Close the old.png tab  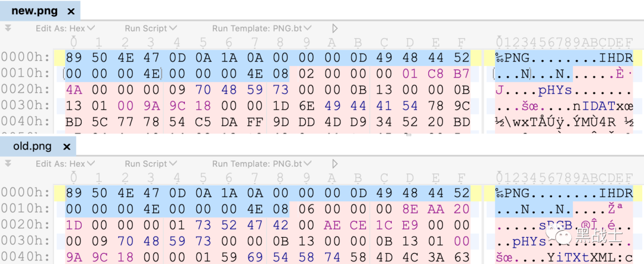pos(67,146)
